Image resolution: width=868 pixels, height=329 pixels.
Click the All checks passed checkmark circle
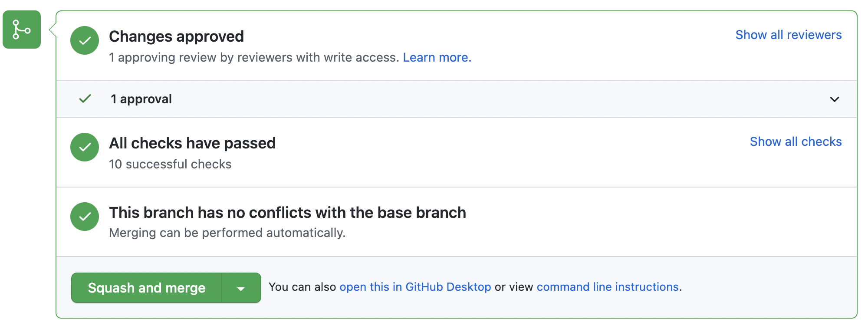(85, 147)
